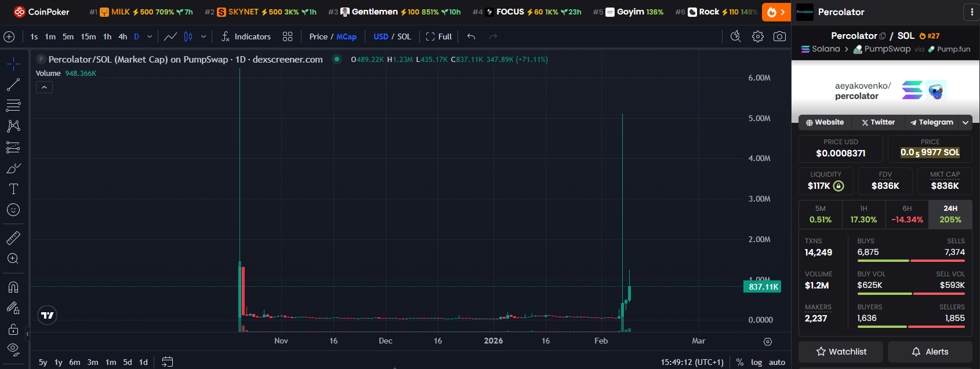Select the Text annotation tool
This screenshot has width=980, height=369.
click(x=13, y=189)
